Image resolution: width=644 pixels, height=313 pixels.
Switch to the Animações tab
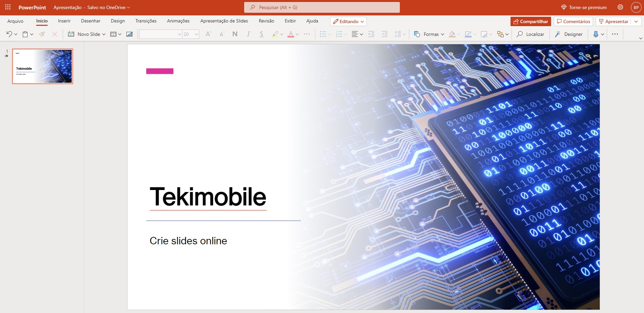point(178,21)
